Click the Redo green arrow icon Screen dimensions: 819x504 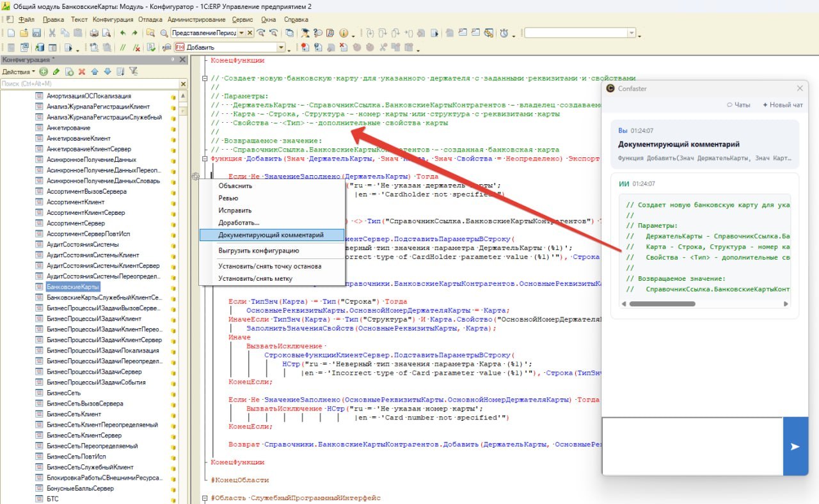(x=134, y=33)
